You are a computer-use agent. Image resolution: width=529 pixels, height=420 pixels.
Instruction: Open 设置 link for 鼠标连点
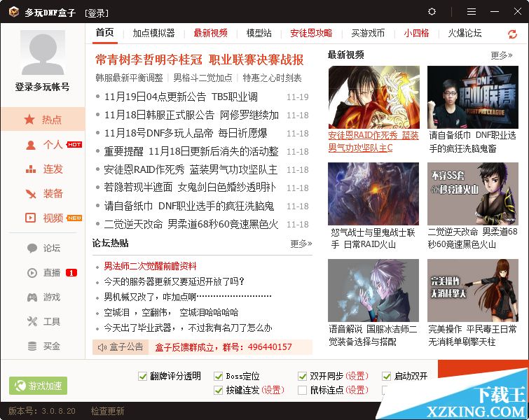tap(357, 391)
